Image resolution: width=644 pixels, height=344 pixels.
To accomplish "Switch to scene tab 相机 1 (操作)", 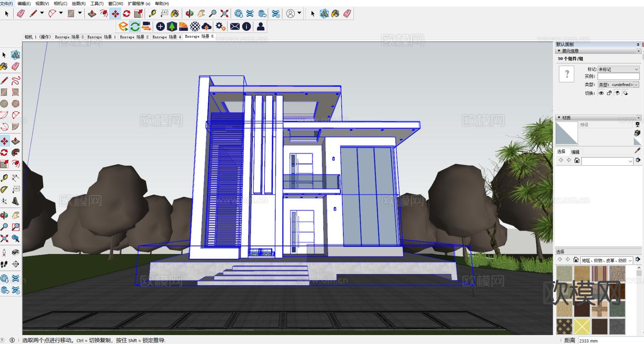I will [x=38, y=37].
